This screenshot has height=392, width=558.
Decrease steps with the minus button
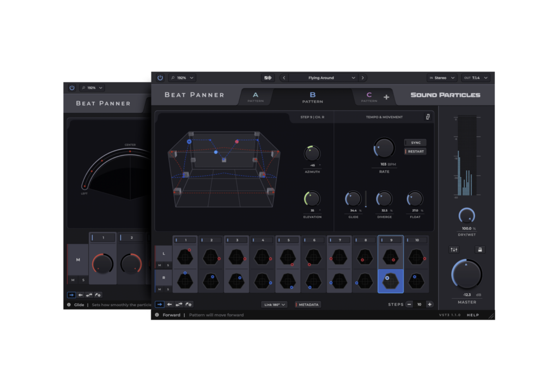[x=409, y=304]
